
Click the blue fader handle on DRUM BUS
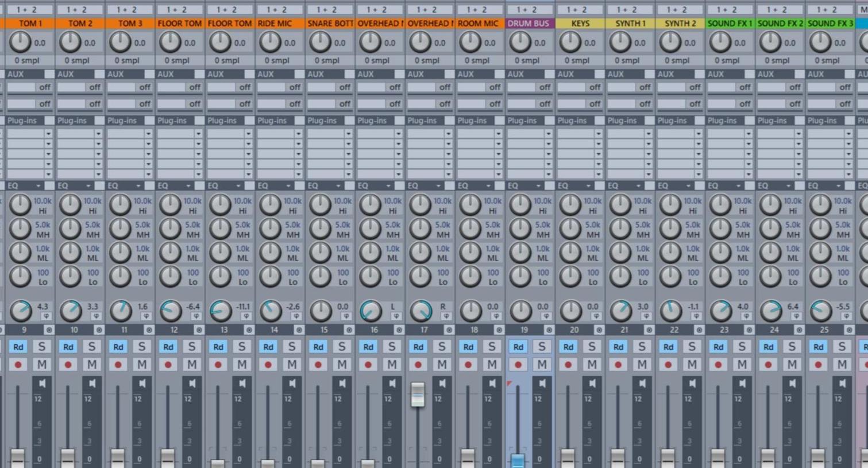click(518, 461)
